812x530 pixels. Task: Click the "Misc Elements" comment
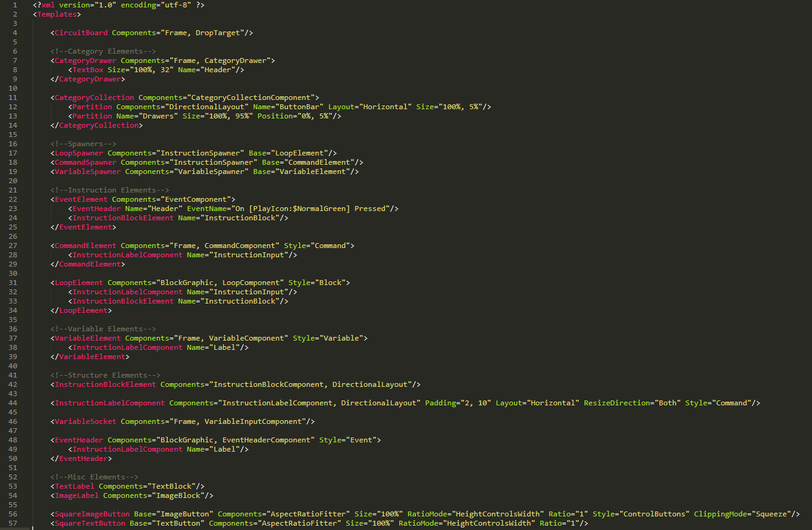tap(94, 477)
